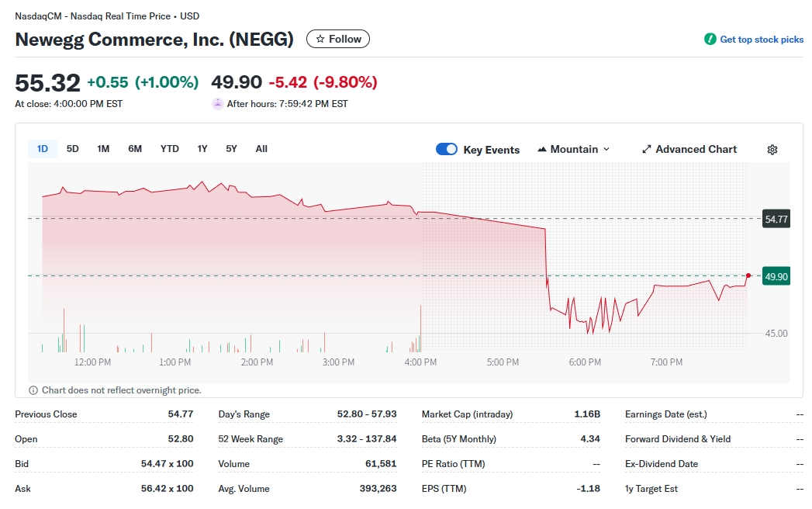Select the All time range
Image resolution: width=812 pixels, height=509 pixels.
(x=261, y=149)
